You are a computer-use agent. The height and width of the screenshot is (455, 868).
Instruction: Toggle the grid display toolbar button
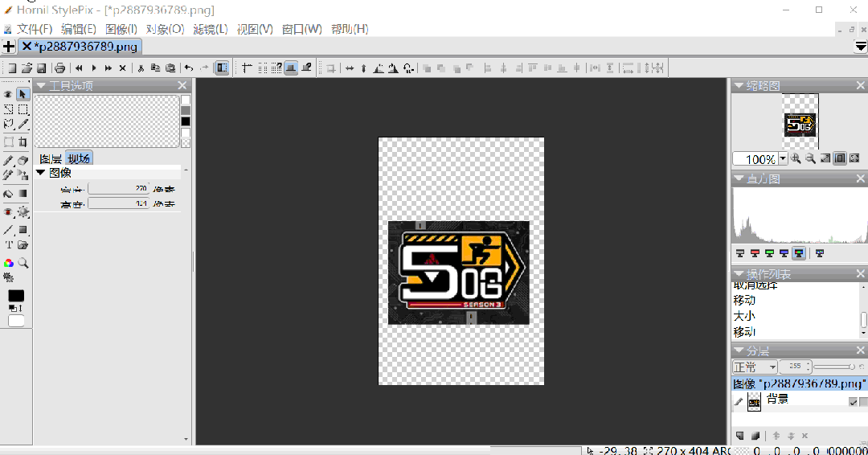tap(262, 68)
